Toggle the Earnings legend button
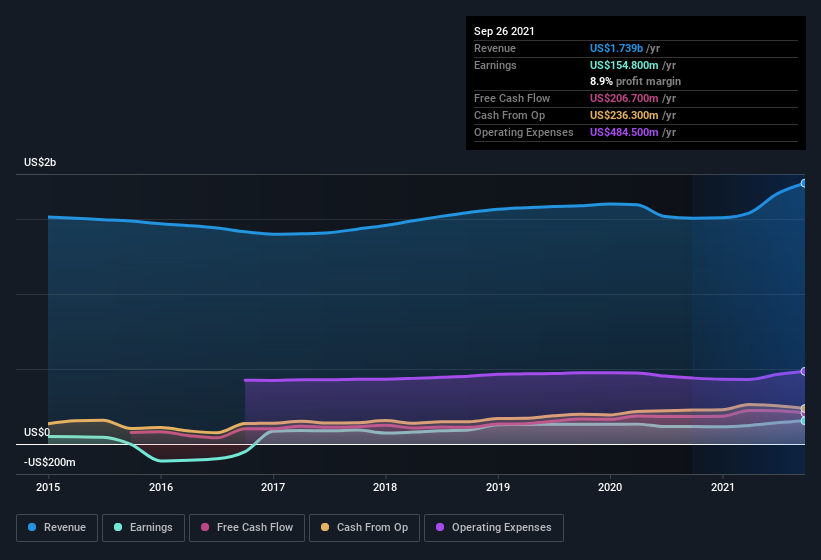Viewport: 821px width, 560px height. pos(143,528)
